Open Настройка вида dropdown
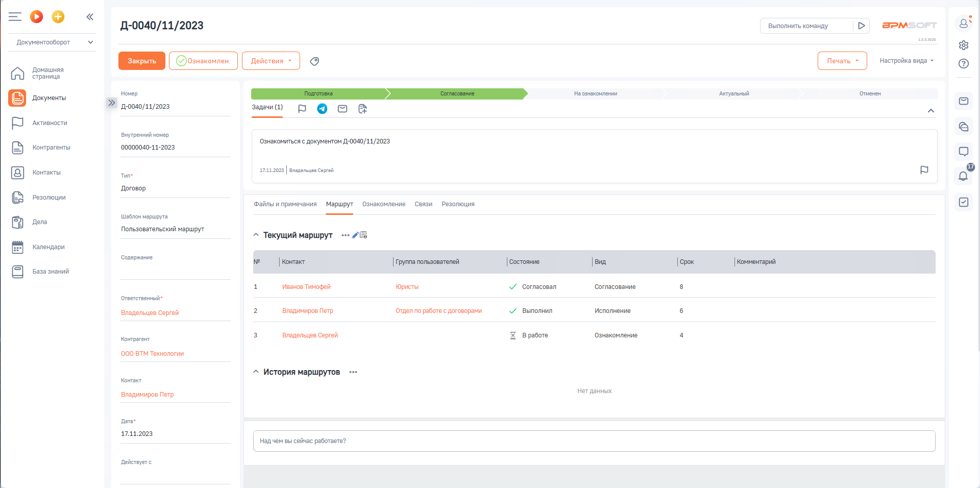Screen dimensions: 980x488 click(x=906, y=61)
